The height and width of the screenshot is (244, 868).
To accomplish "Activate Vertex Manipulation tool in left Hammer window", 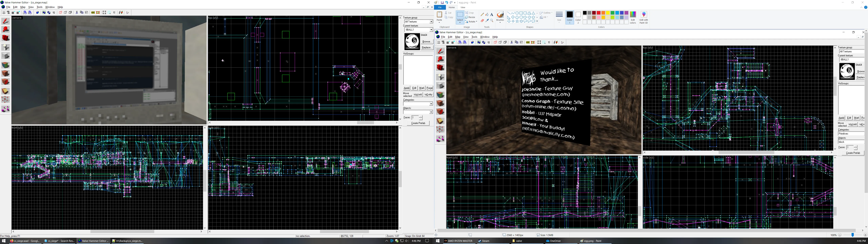I will click(6, 100).
